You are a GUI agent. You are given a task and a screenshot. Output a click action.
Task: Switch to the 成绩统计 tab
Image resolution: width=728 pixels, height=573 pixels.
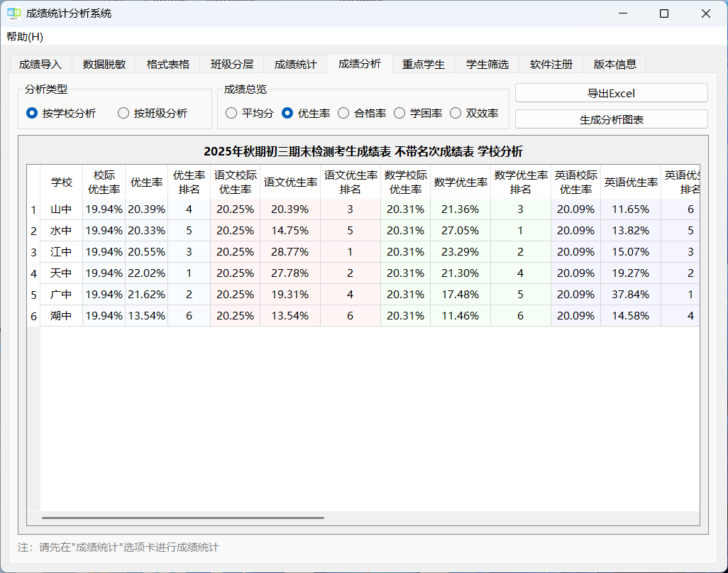pos(295,63)
